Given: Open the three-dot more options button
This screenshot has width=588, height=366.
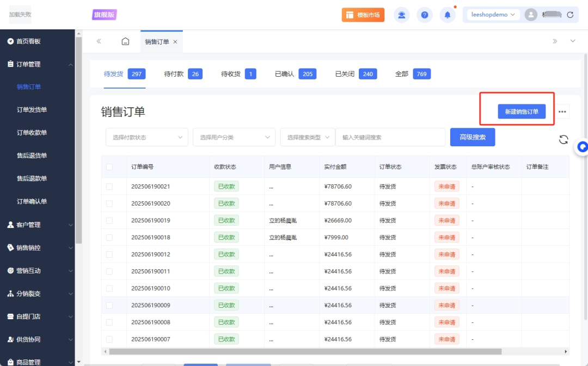Looking at the screenshot, I should point(562,112).
